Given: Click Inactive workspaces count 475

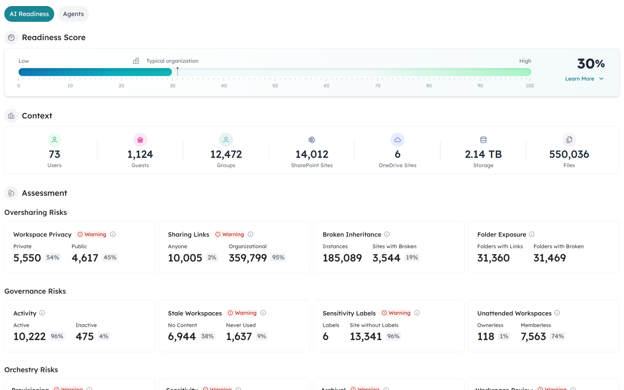Looking at the screenshot, I should pos(84,337).
